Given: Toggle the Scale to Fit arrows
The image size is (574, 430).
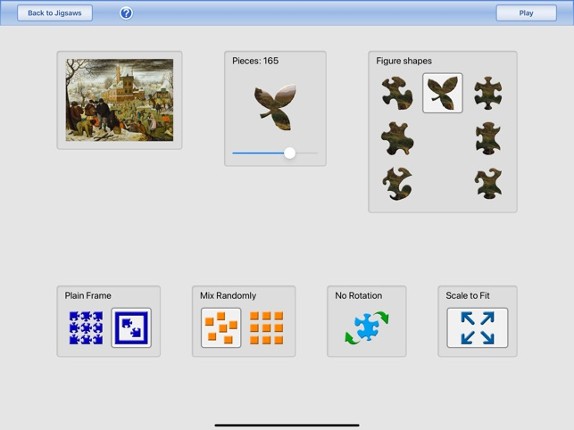Looking at the screenshot, I should pos(477,328).
